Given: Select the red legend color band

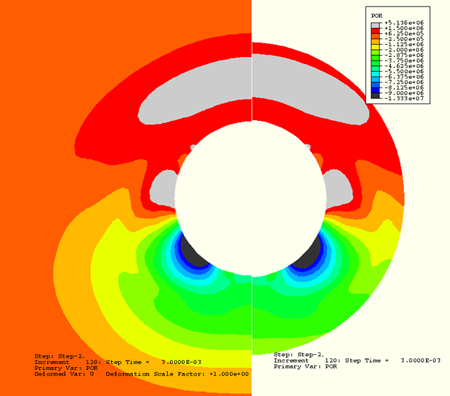Looking at the screenshot, I should tap(375, 31).
